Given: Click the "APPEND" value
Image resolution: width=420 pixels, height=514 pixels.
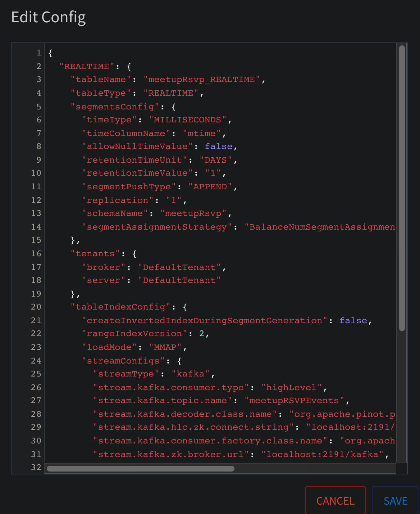Looking at the screenshot, I should (x=210, y=187).
